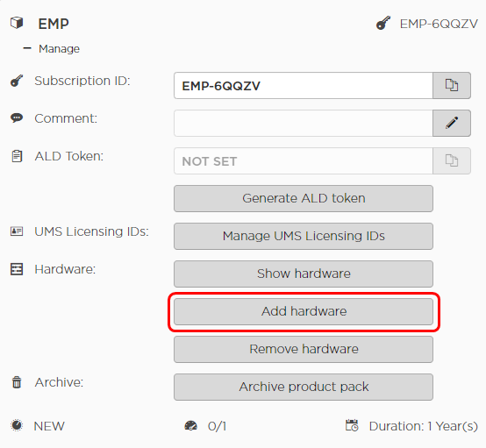
Task: Open Manage UMS Licensing IDs
Action: click(304, 236)
